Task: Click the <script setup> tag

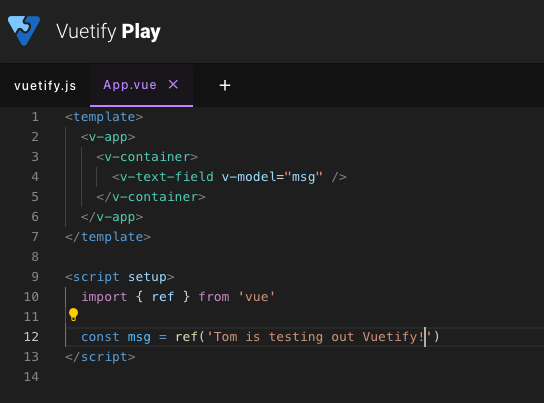Action: 120,277
